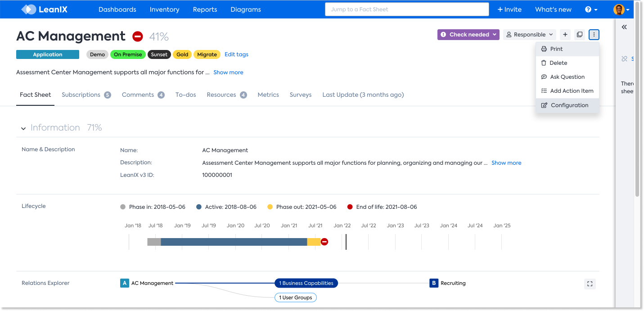Screen dimensions: 644x311
Task: Switch to the Metrics tab
Action: (268, 95)
